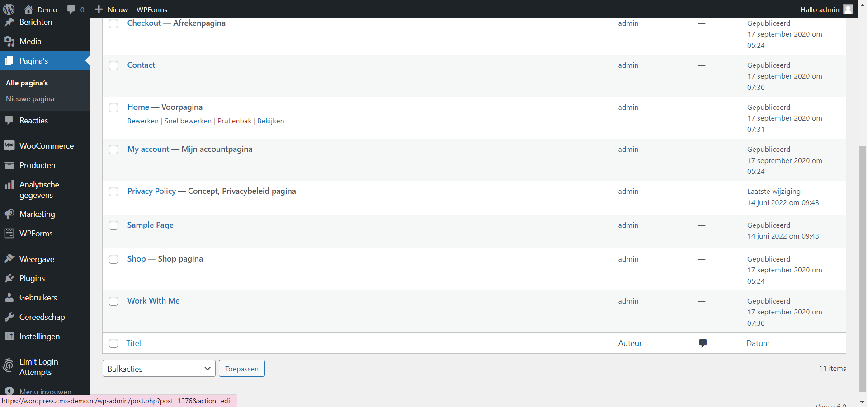Open the comments bubble in admin bar
The height and width of the screenshot is (407, 868).
pos(71,9)
